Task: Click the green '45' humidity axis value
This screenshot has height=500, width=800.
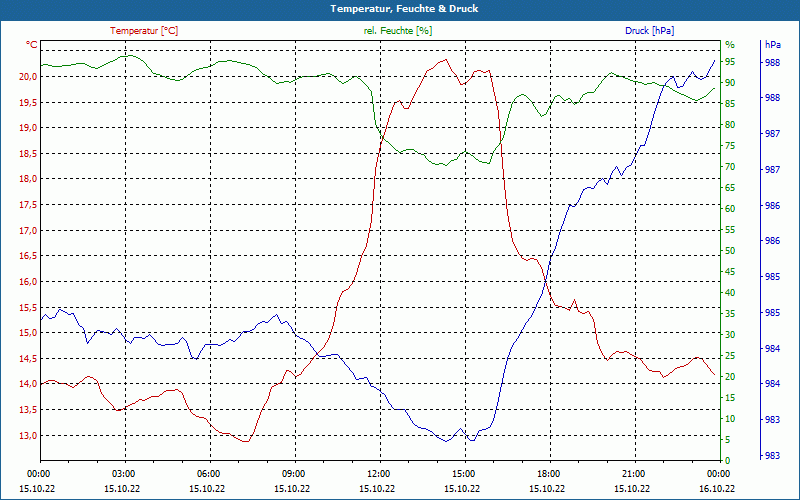Action: pyautogui.click(x=730, y=272)
